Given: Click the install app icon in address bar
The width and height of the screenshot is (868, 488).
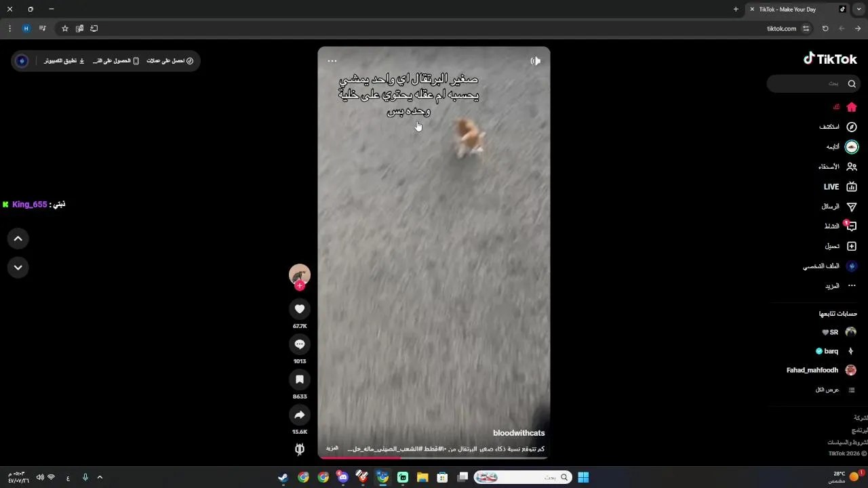Looking at the screenshot, I should pos(94,28).
